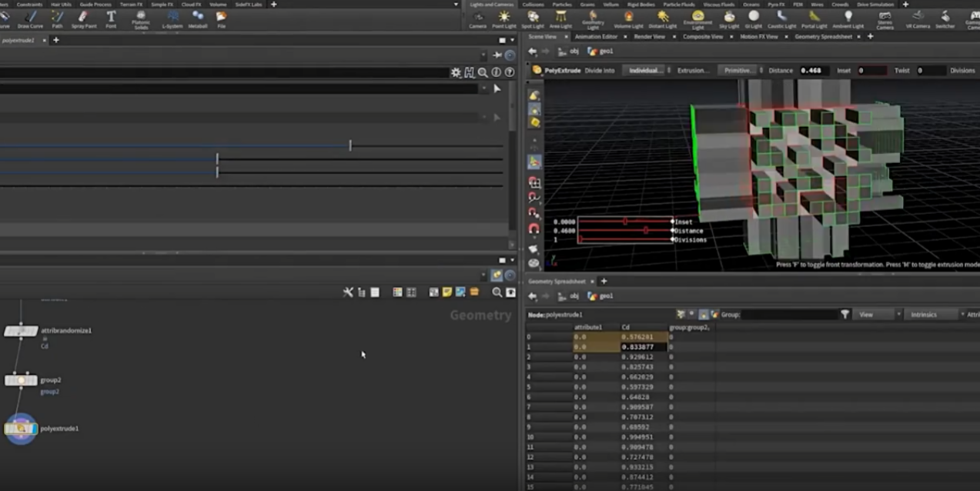Click the group filter funnel icon
The image size is (980, 491).
845,314
